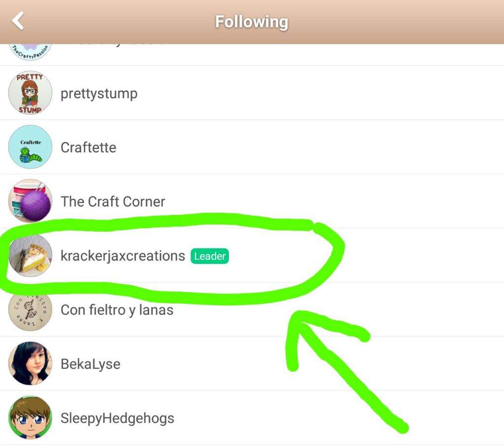
Task: Tap TheCraftyPassion avatar at top
Action: pyautogui.click(x=30, y=52)
